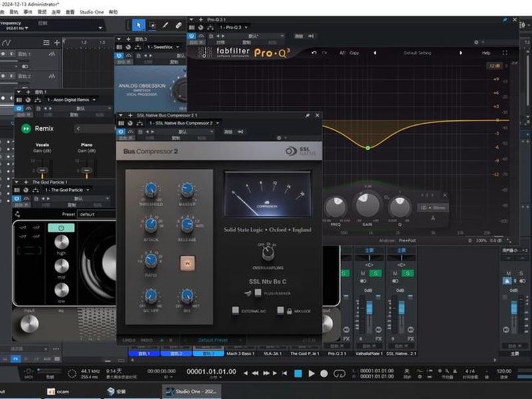Pick the Paint pencil tool
The image size is (532, 399).
tap(165, 25)
